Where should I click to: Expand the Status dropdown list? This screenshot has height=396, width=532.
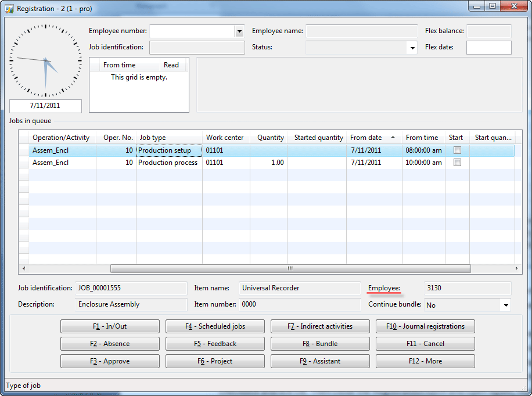pyautogui.click(x=412, y=48)
